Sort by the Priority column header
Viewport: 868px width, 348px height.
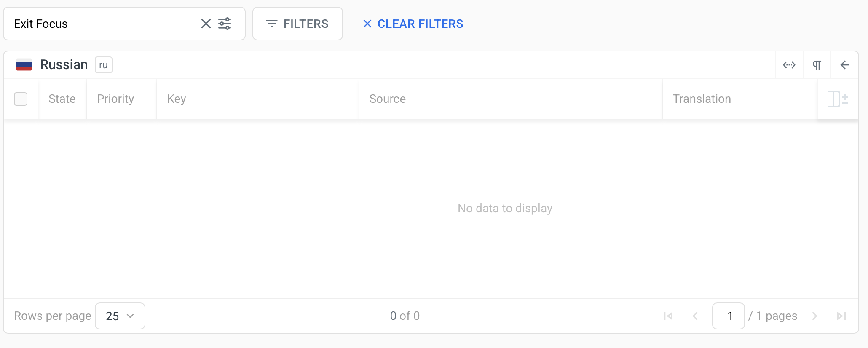click(x=115, y=99)
